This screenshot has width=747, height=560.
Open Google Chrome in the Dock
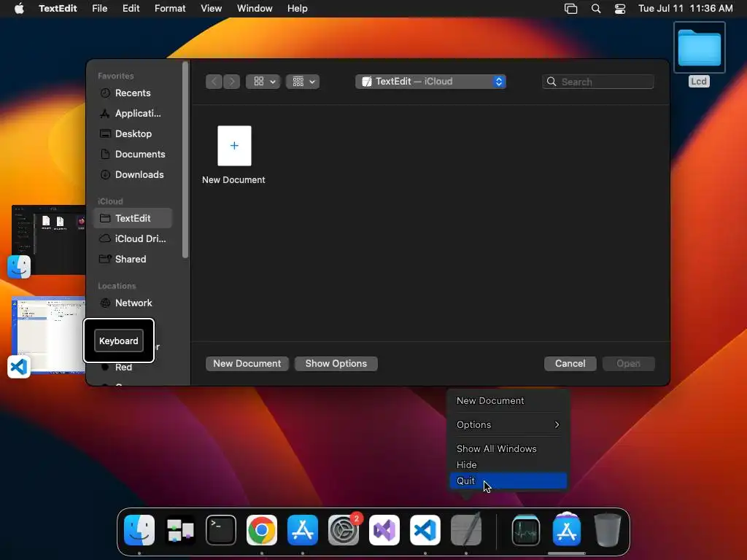point(262,530)
